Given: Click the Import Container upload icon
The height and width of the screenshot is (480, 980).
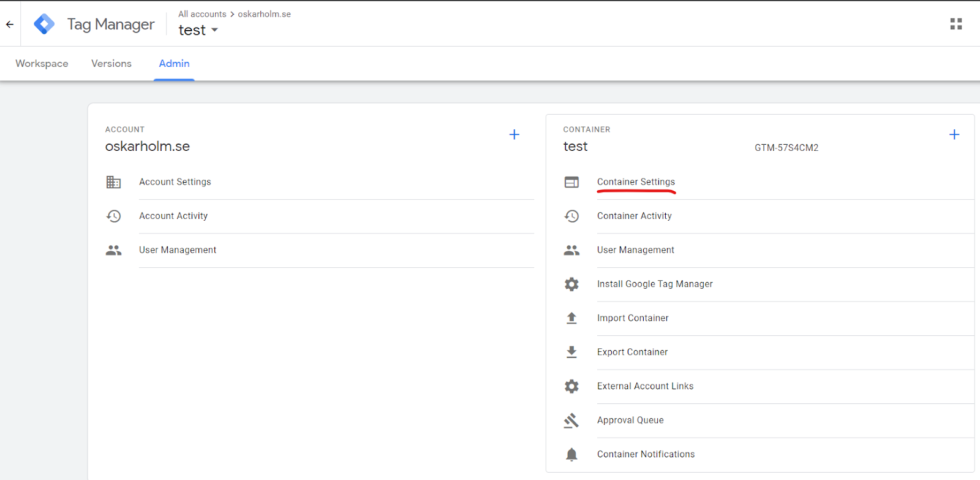Looking at the screenshot, I should click(x=571, y=318).
